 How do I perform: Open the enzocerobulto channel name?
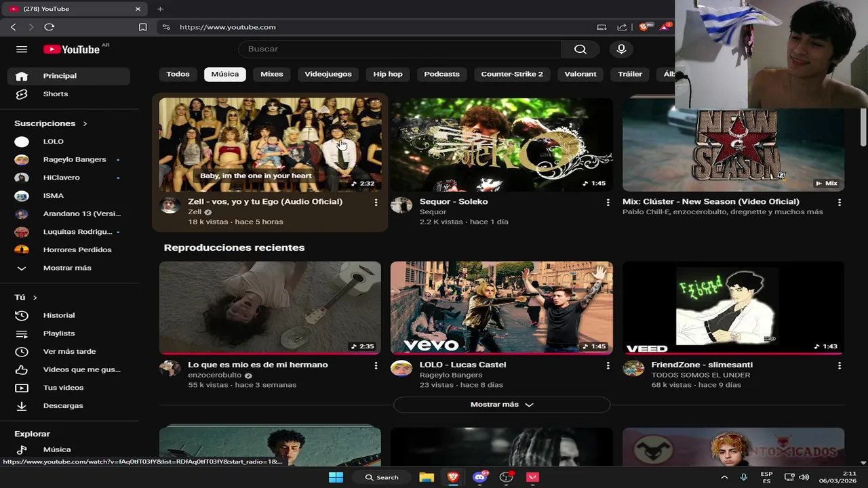(x=215, y=375)
